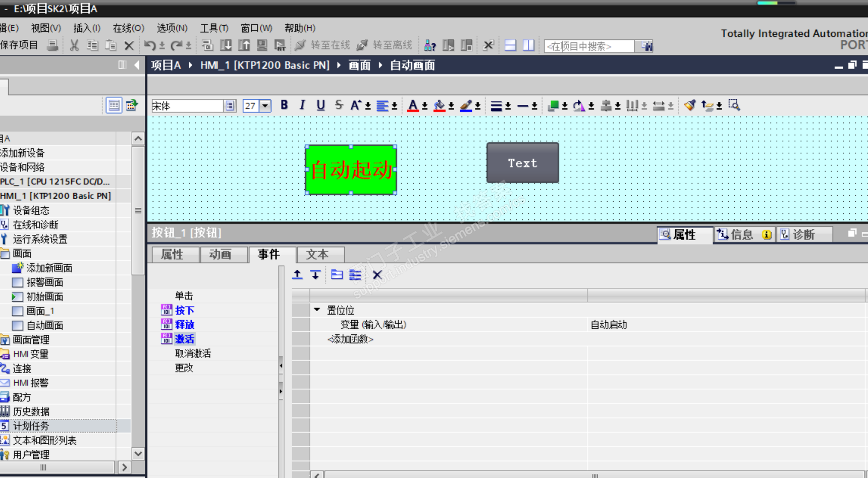Delete with the X icon next to paste

click(x=129, y=46)
